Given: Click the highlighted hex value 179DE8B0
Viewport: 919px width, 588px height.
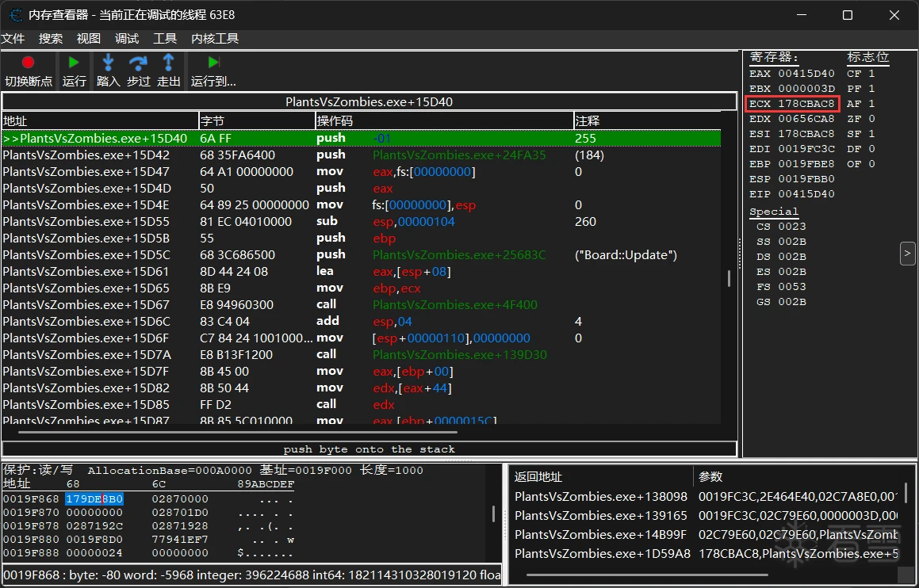Looking at the screenshot, I should pos(94,499).
